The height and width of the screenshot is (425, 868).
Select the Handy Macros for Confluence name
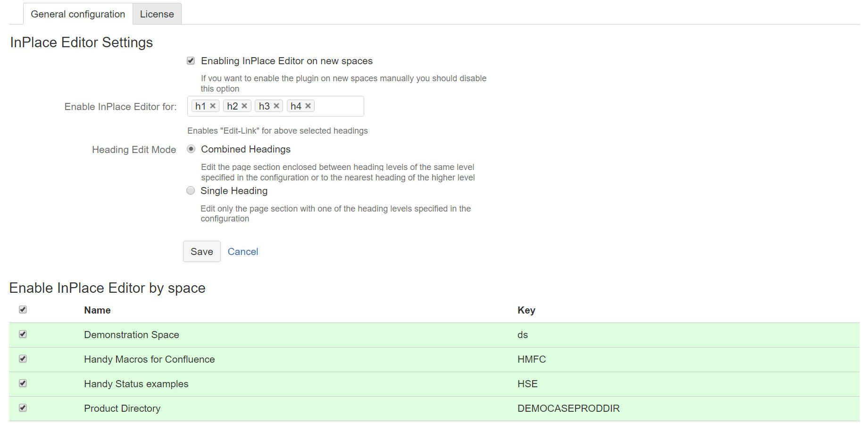click(x=150, y=359)
